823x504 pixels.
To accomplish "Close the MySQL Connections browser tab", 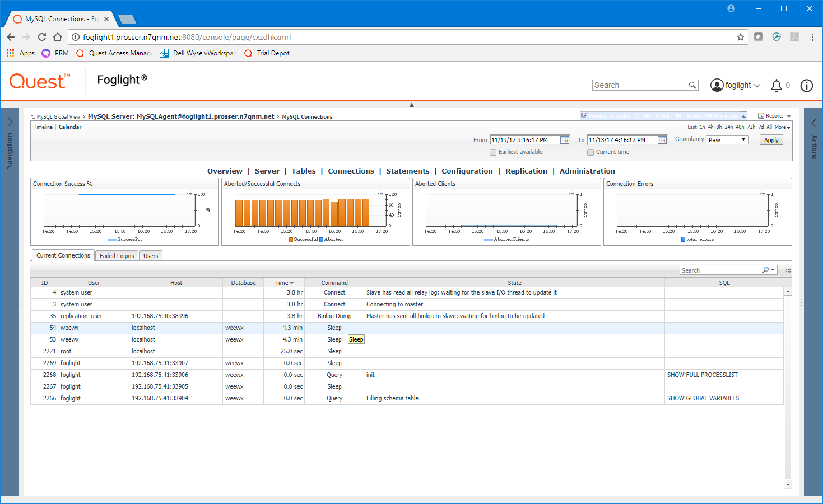I will pyautogui.click(x=106, y=19).
